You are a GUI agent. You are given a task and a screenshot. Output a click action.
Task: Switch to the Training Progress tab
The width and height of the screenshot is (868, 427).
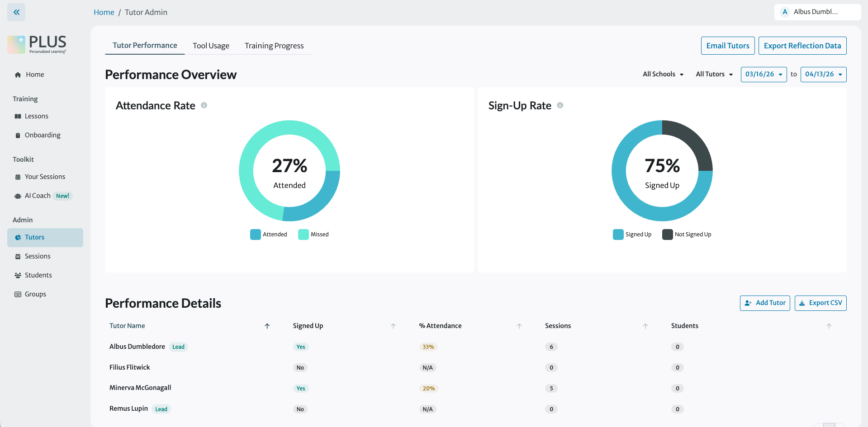coord(274,46)
